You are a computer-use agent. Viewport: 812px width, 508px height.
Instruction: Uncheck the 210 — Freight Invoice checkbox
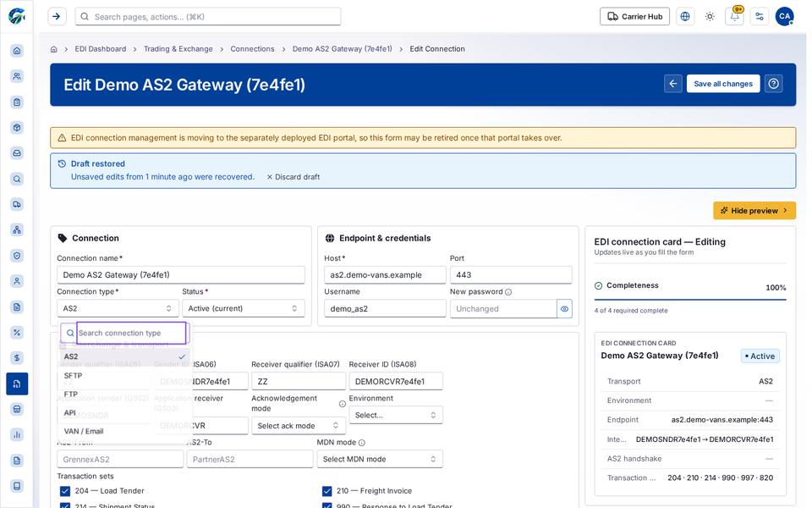pyautogui.click(x=326, y=491)
